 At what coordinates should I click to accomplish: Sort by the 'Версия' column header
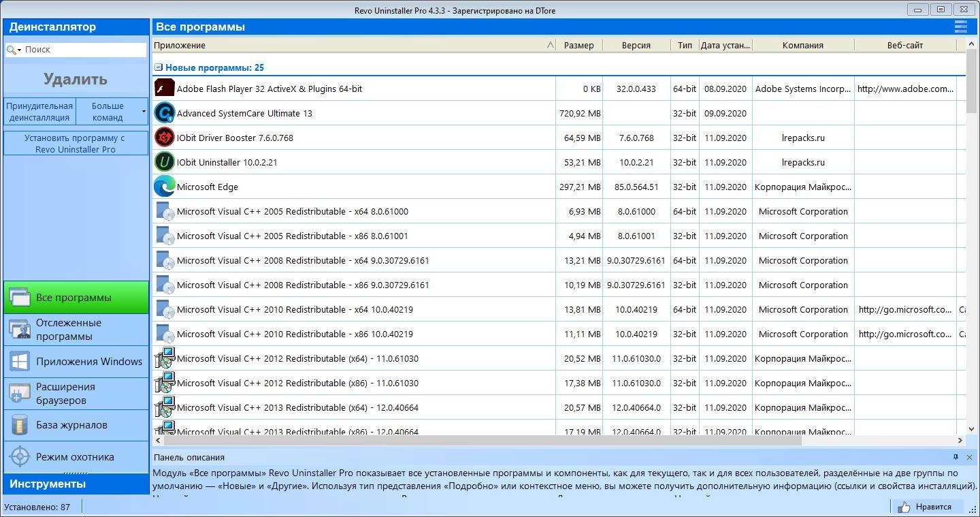(x=636, y=45)
